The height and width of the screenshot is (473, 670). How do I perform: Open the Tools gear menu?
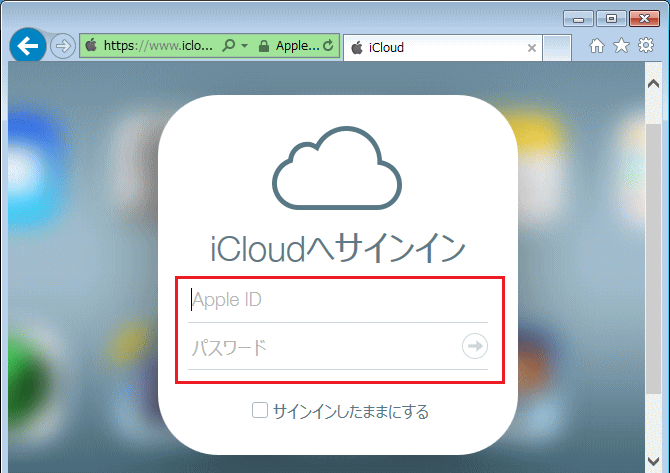tap(646, 45)
